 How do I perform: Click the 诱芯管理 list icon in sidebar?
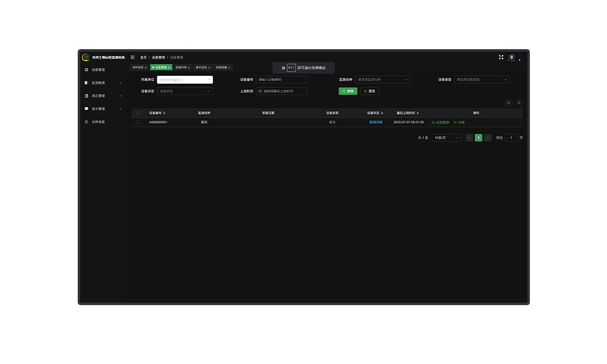(86, 96)
